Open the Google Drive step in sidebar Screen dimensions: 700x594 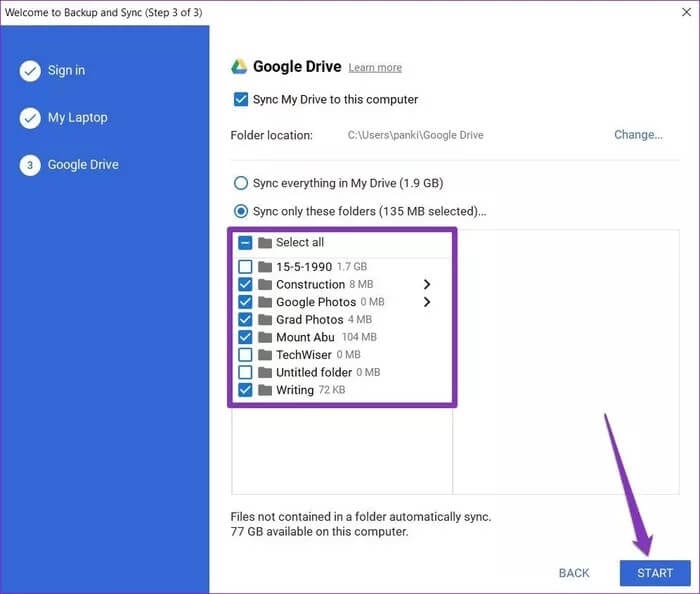(83, 165)
